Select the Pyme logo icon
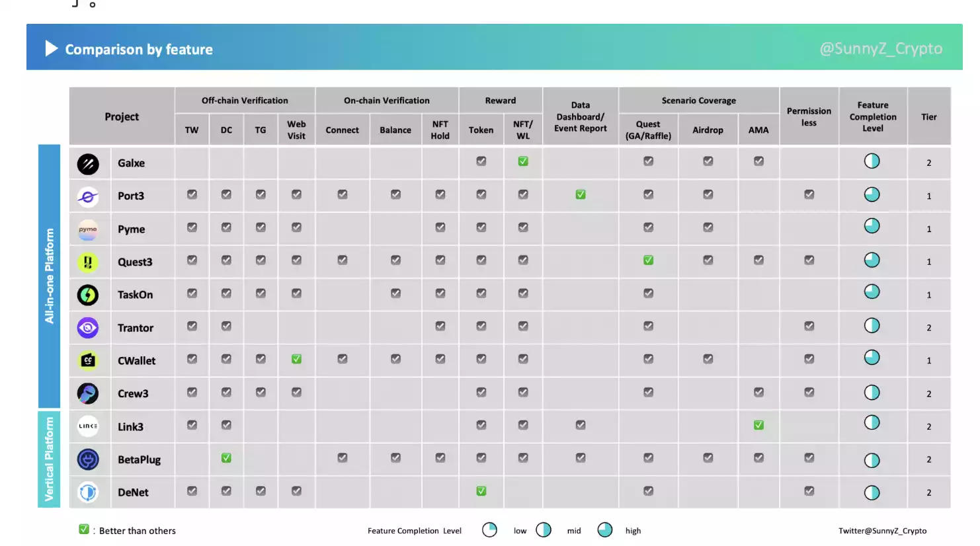 tap(88, 229)
